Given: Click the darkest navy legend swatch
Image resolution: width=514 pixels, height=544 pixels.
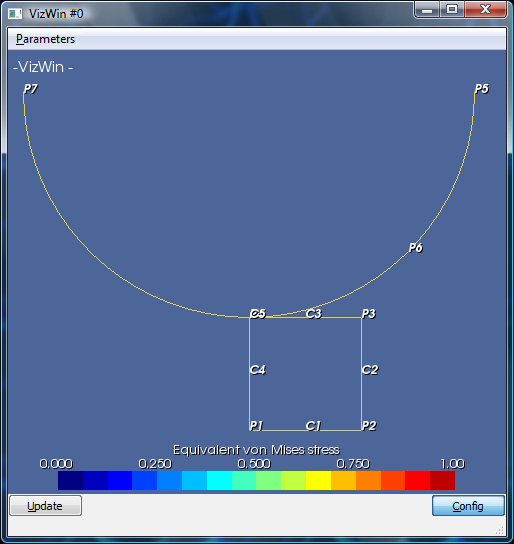Looking at the screenshot, I should click(x=70, y=481).
